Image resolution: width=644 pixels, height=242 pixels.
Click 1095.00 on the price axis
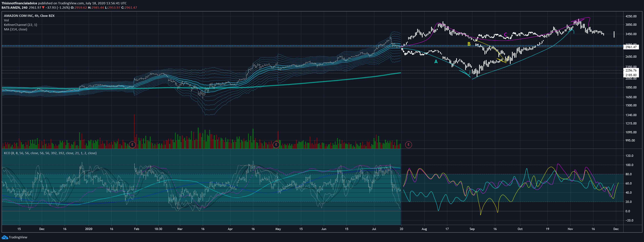(x=631, y=132)
